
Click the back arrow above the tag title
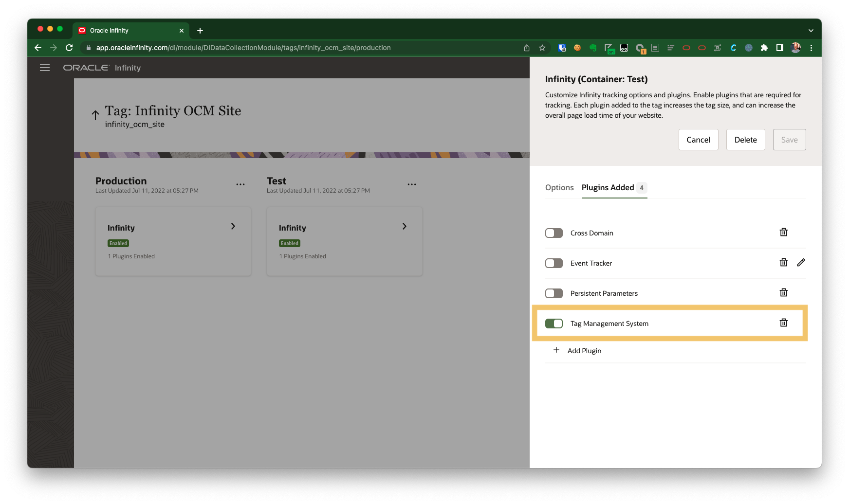coord(95,115)
